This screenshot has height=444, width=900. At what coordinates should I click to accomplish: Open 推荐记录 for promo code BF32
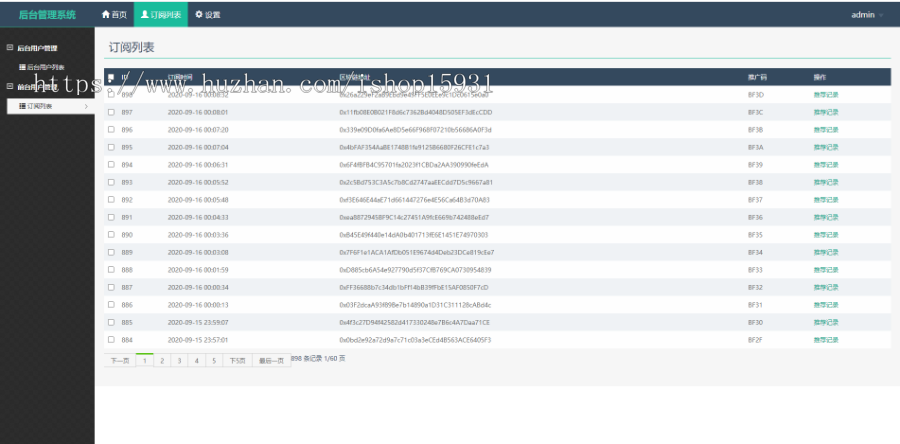(826, 287)
